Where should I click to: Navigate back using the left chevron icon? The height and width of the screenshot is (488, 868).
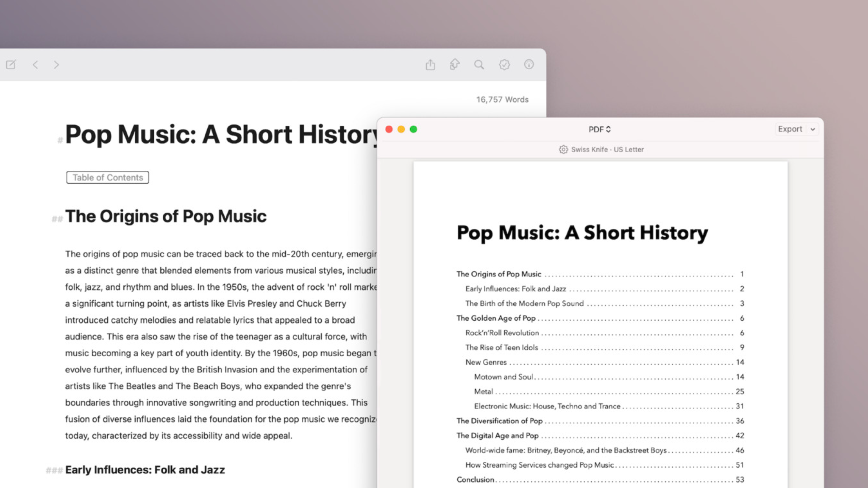pos(36,65)
